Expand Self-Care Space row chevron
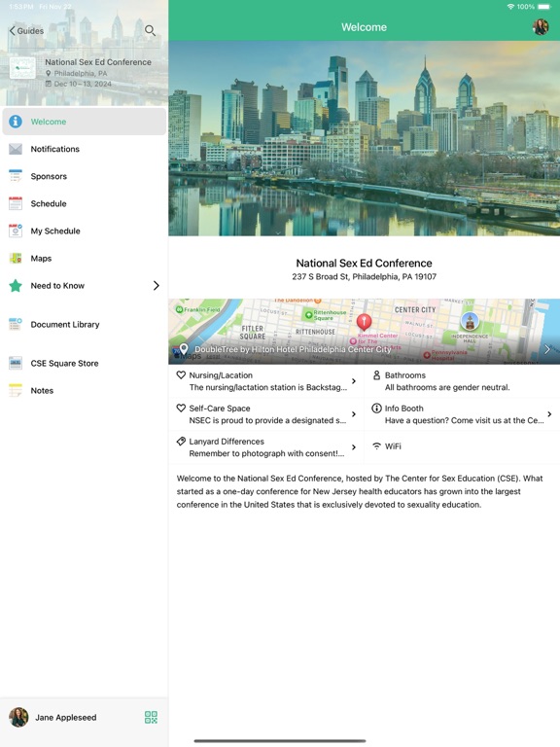Viewport: 560px width, 747px height. coord(354,414)
